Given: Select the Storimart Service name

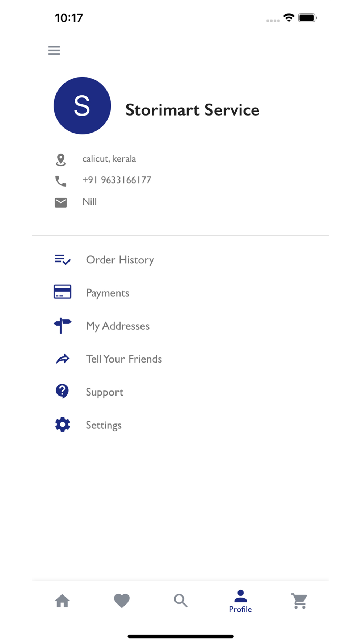Looking at the screenshot, I should (192, 110).
